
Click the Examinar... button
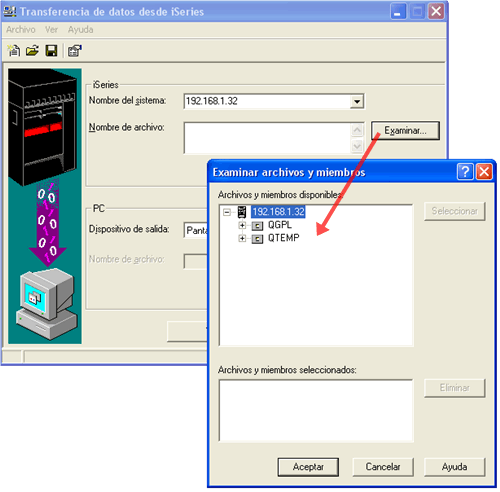point(405,131)
